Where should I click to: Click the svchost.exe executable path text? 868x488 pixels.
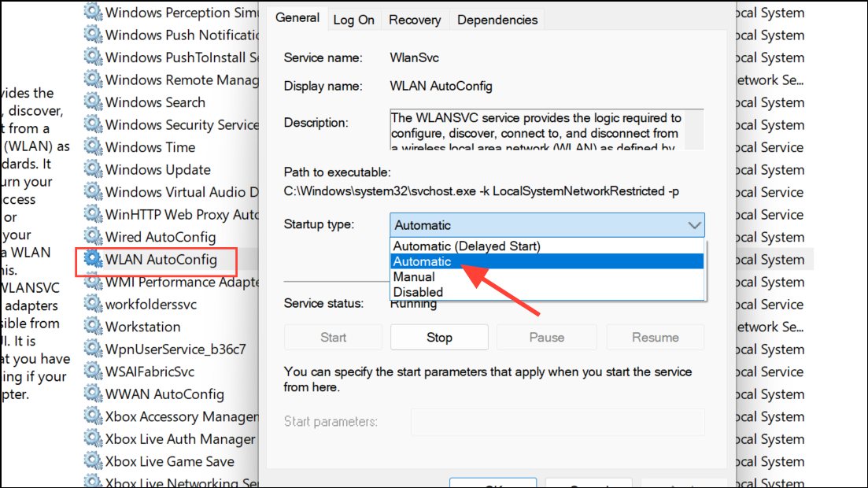coord(481,191)
